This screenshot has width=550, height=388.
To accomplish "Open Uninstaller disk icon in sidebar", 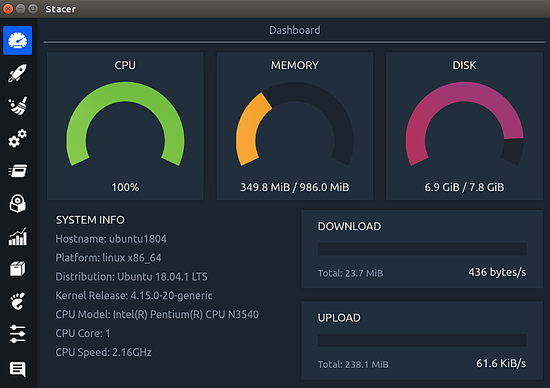I will (x=18, y=203).
